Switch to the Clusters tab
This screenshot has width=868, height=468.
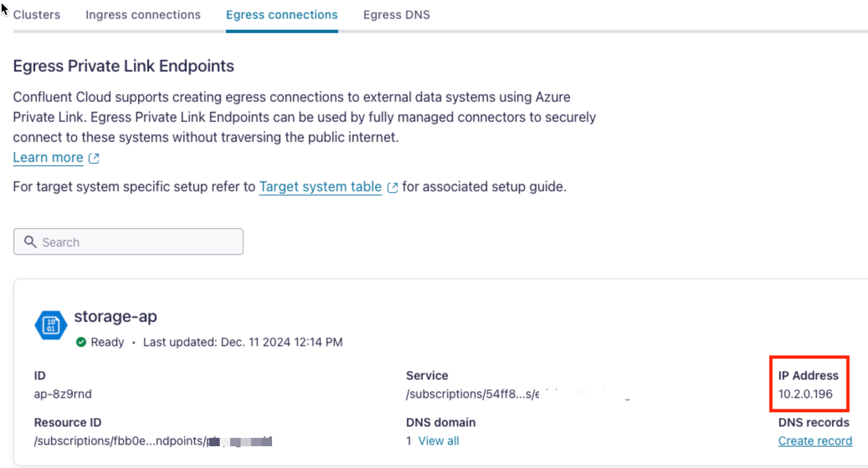tap(36, 15)
